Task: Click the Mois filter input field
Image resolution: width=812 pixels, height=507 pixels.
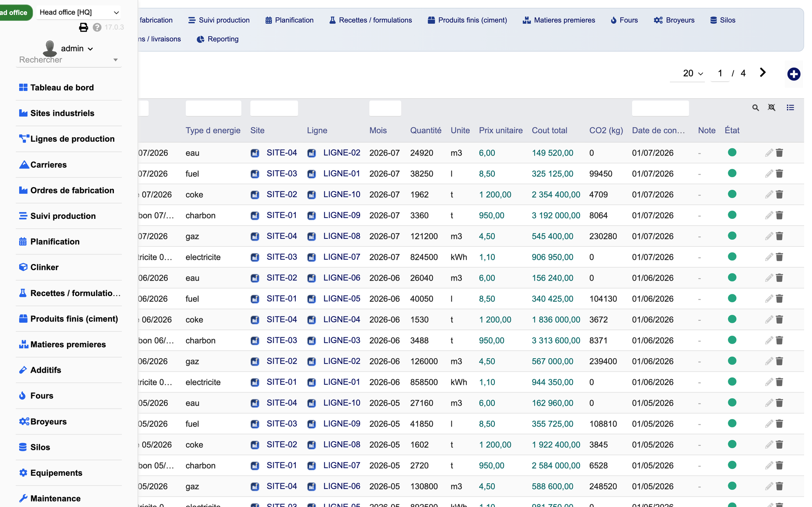Action: point(385,108)
